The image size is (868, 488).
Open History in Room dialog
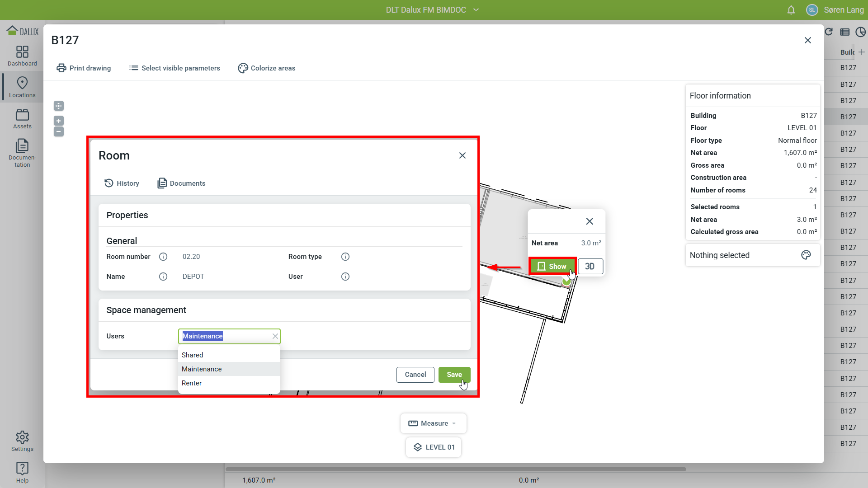coord(122,183)
